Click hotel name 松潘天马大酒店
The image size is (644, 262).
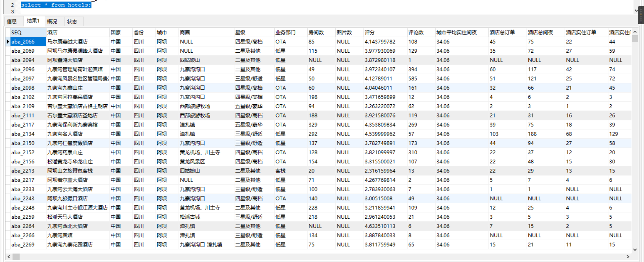click(65, 217)
